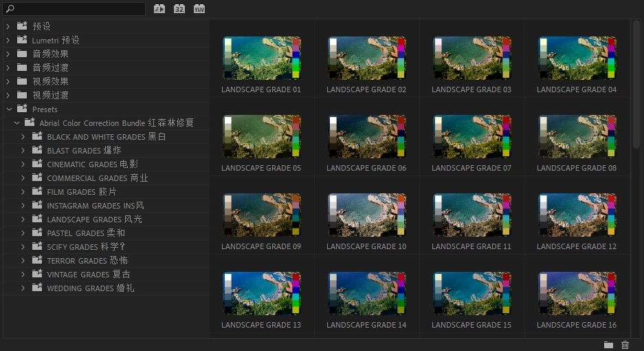644x351 pixels.
Task: Select the LANDSCAPE GRADE 02 thumbnail
Action: [366, 58]
